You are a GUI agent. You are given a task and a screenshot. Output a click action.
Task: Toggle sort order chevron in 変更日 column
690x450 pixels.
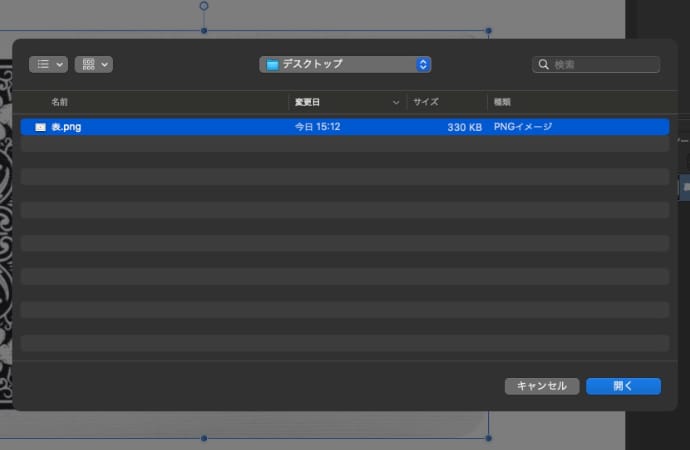(399, 102)
